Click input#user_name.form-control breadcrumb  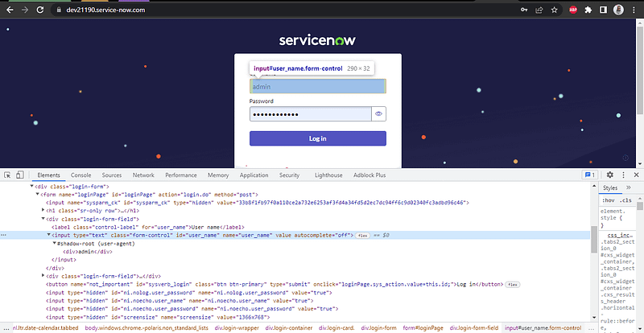(543, 328)
